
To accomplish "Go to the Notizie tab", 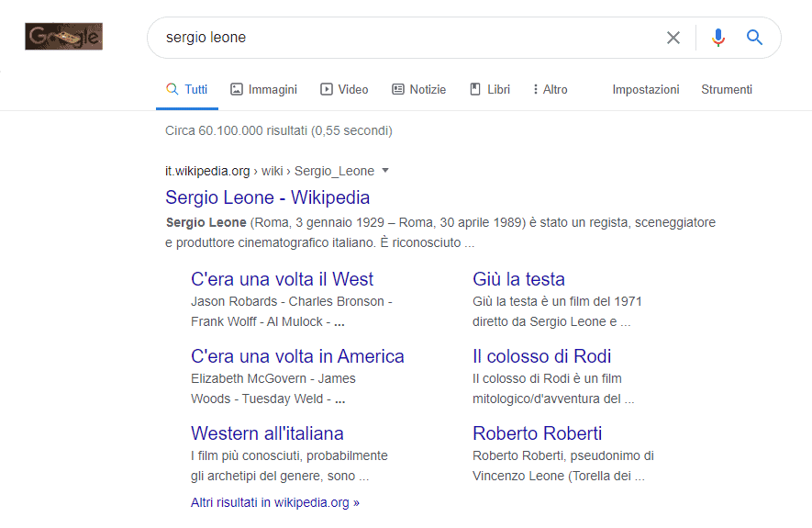I will tap(419, 90).
